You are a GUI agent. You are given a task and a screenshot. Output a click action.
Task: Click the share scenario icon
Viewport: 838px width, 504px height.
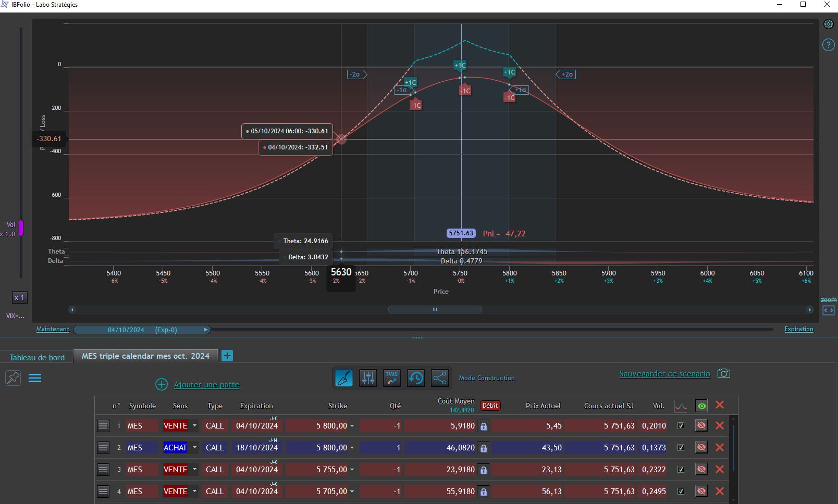pyautogui.click(x=440, y=378)
